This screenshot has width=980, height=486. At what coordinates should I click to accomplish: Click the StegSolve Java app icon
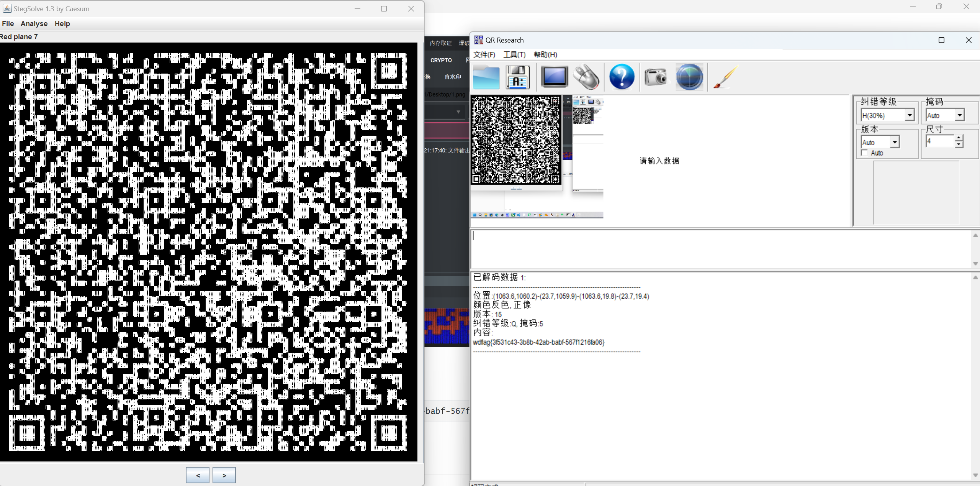click(x=7, y=8)
